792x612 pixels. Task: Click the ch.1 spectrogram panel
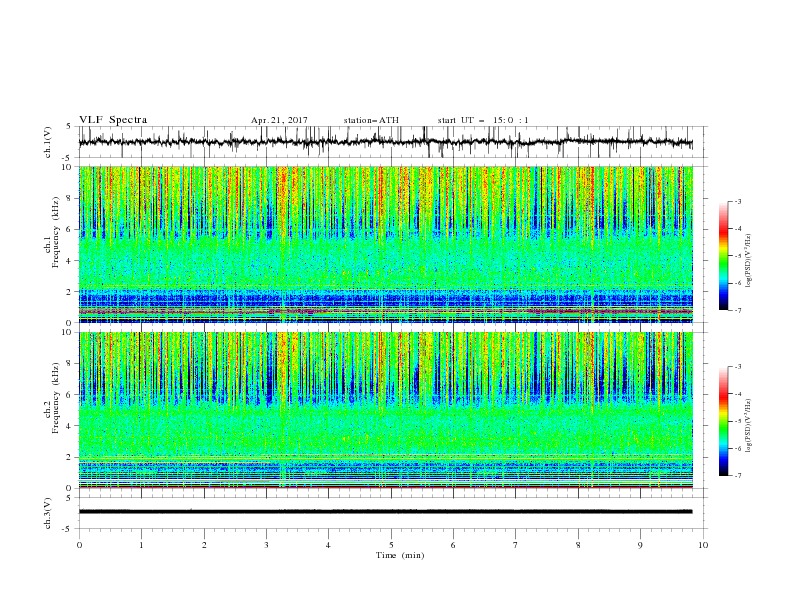[x=386, y=244]
